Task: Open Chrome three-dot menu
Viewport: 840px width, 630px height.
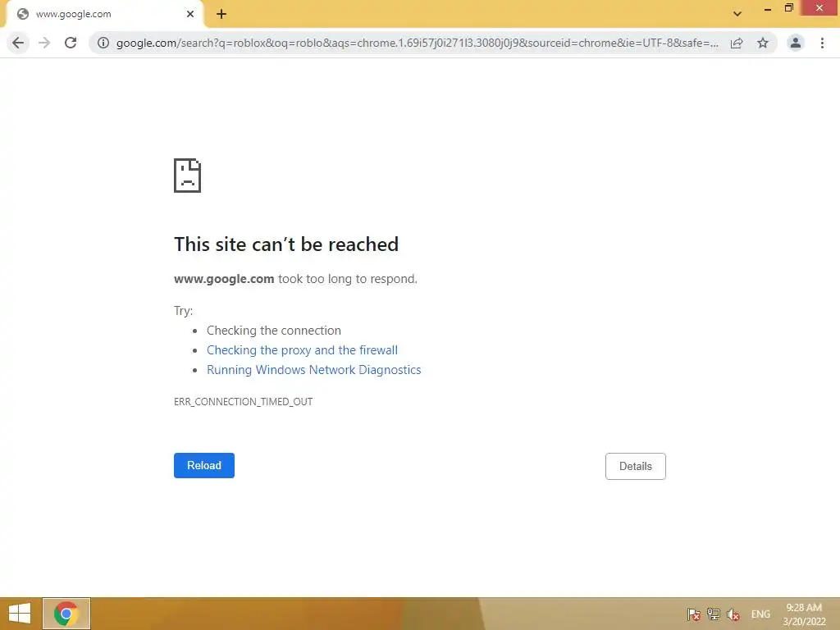Action: point(822,43)
